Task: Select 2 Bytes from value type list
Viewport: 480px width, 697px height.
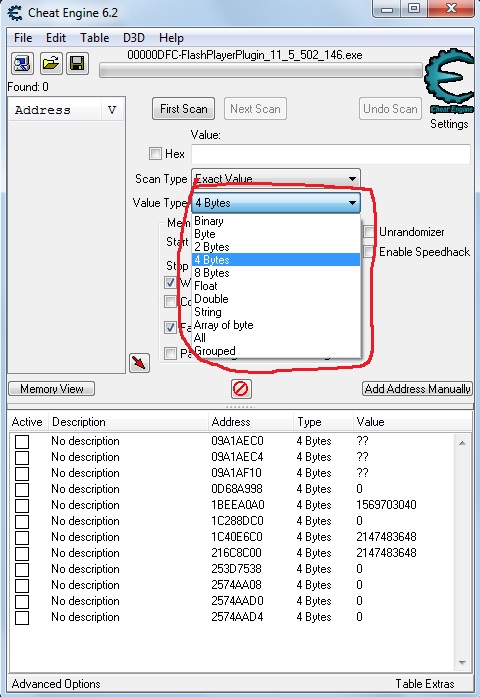Action: click(x=276, y=247)
